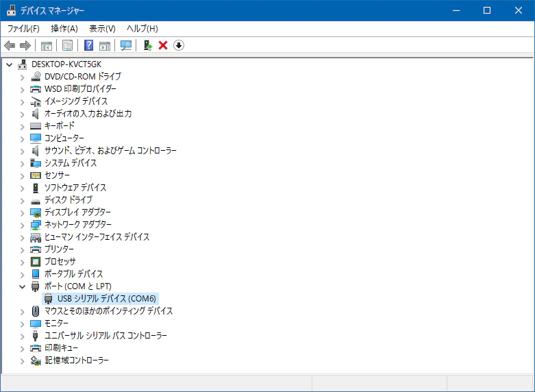The image size is (535, 392).
Task: Click the ディスプレイ アダプター icon
Action: (x=36, y=212)
